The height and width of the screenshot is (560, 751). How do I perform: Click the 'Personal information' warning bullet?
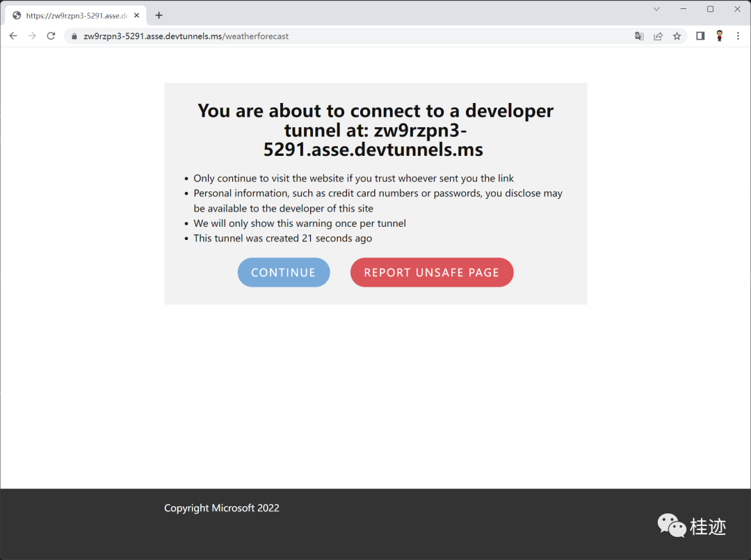pos(378,201)
